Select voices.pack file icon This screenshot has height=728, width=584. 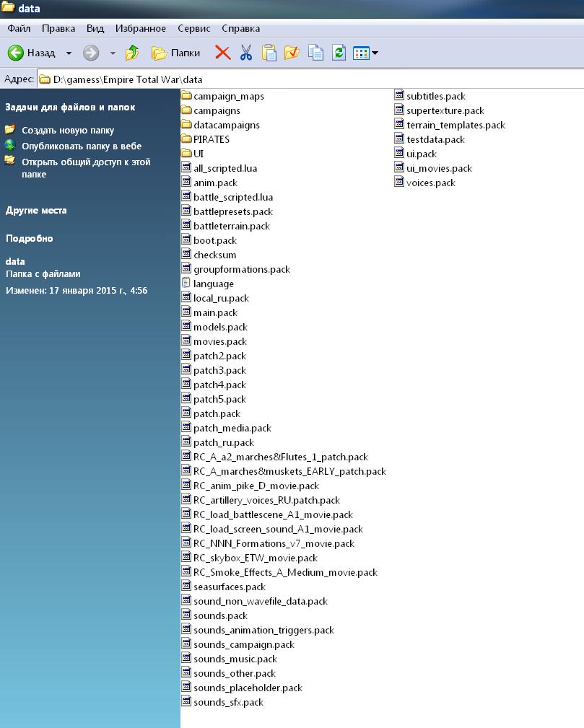(399, 182)
